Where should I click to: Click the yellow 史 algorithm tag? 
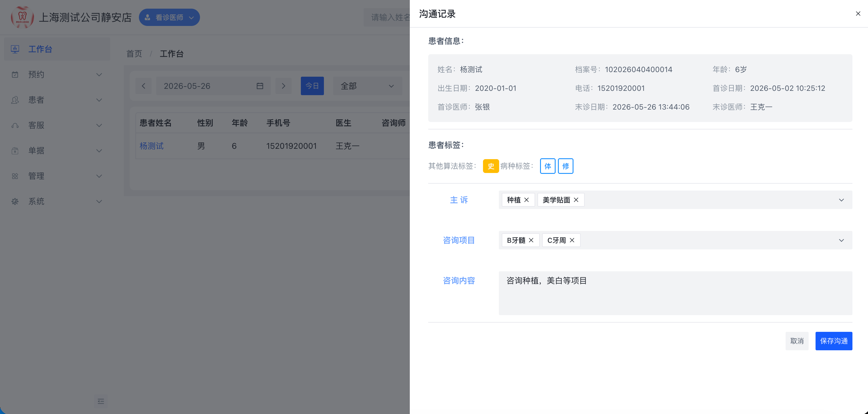(491, 166)
